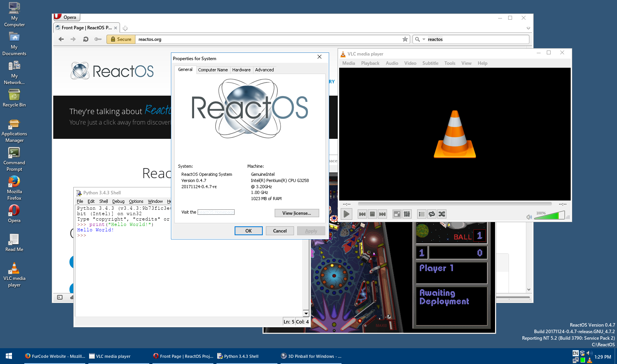Switch to FurCode Website Mozilla taskbar button
The height and width of the screenshot is (364, 617).
tap(54, 356)
